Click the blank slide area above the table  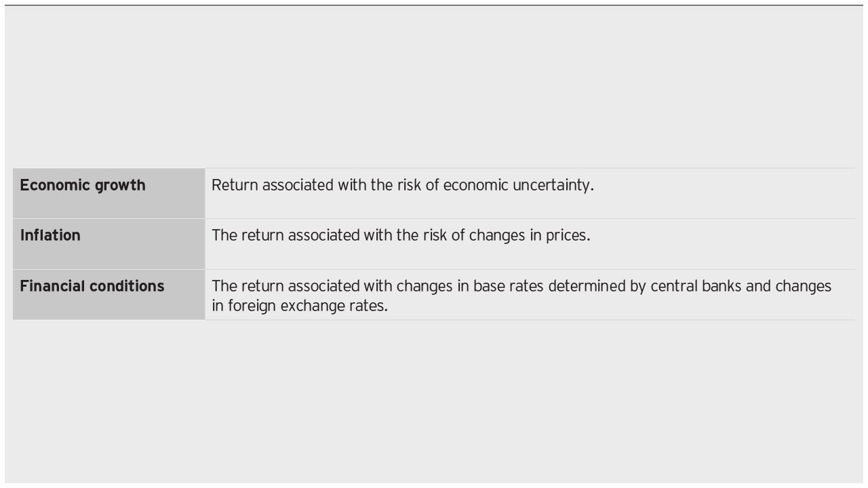click(x=434, y=87)
